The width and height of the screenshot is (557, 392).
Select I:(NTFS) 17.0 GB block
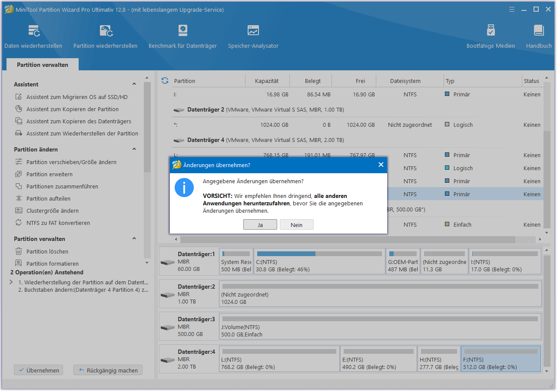click(505, 261)
